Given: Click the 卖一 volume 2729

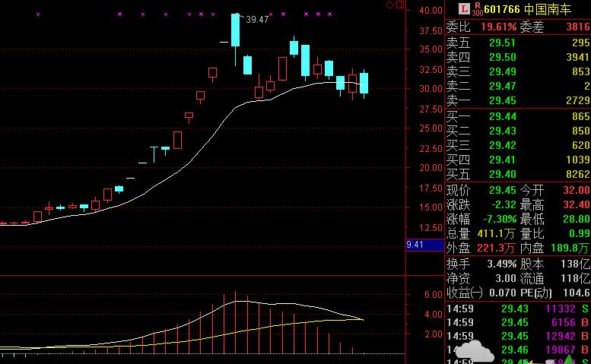Looking at the screenshot, I should pos(578,100).
